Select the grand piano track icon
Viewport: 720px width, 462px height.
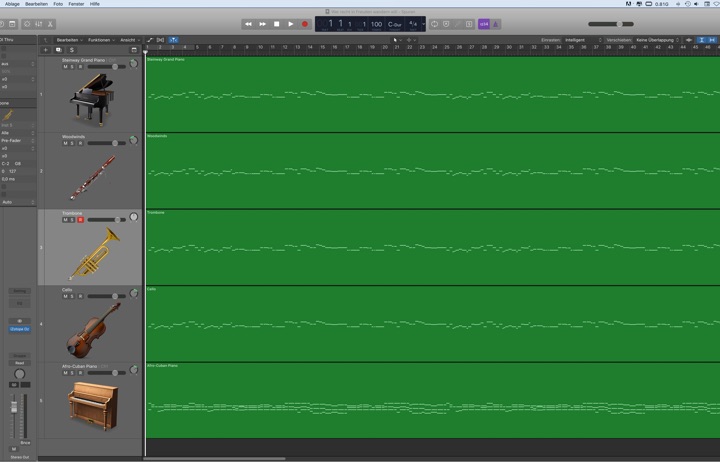[92, 100]
